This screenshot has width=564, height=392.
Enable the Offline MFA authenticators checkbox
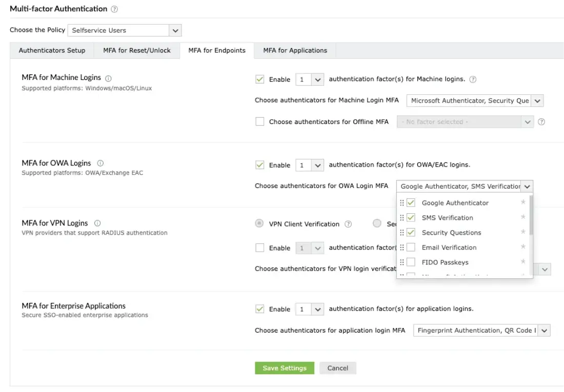pyautogui.click(x=260, y=122)
